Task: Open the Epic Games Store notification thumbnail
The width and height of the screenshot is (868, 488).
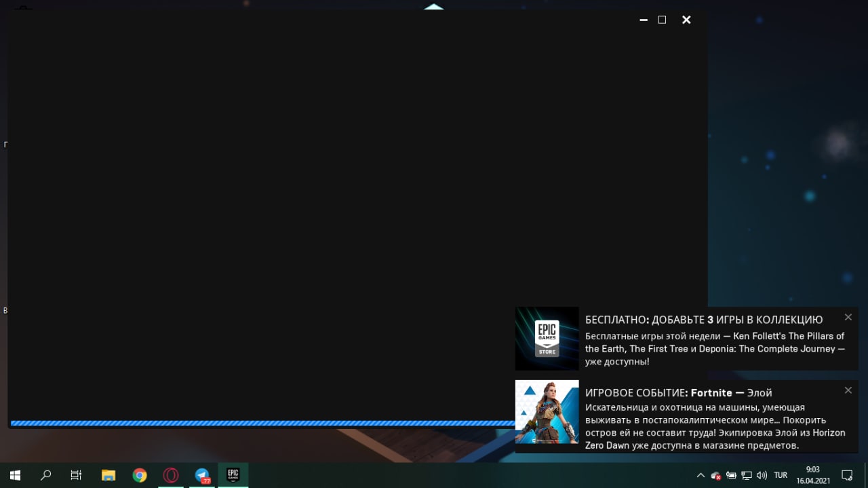Action: (547, 339)
